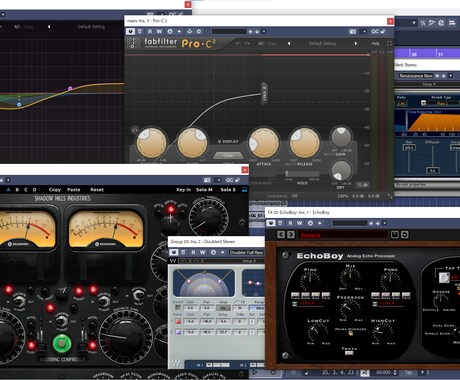Toggle Doubler2 plugin activate power button
The height and width of the screenshot is (380, 460).
pos(173,252)
